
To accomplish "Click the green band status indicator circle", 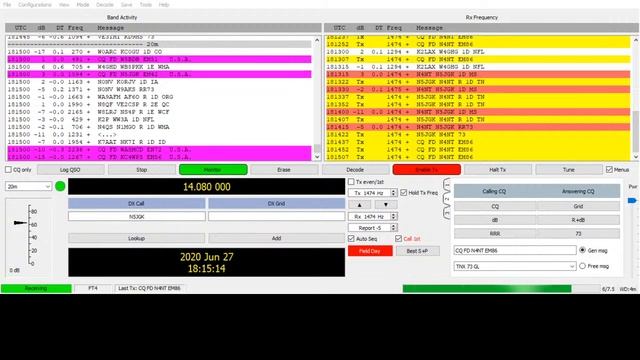I will (60, 187).
